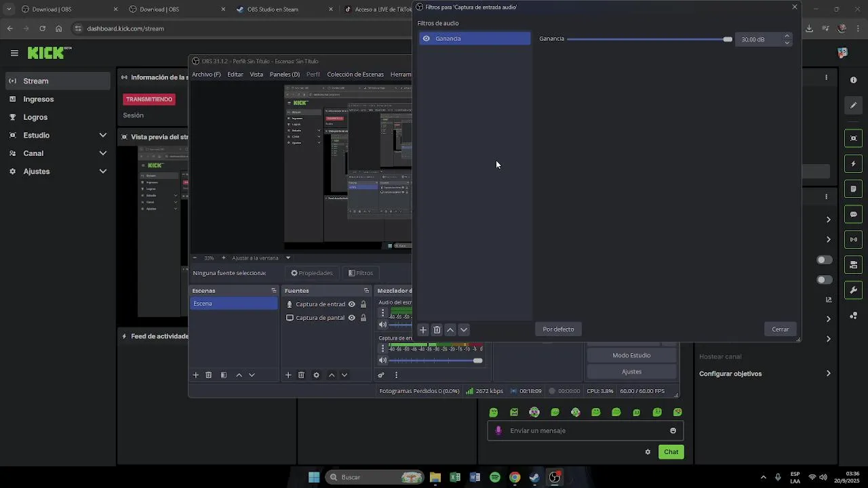Click Modo Estudio button in OBS
The image size is (868, 488).
click(631, 355)
